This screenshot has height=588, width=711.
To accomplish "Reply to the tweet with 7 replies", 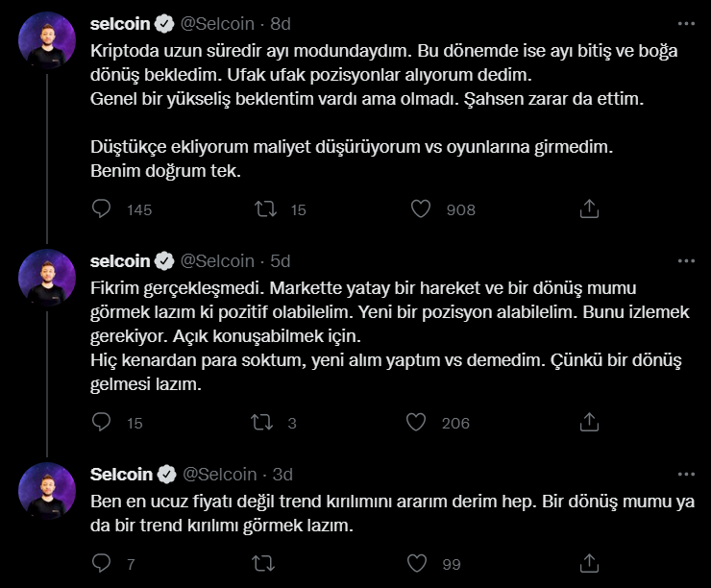I will (x=103, y=563).
